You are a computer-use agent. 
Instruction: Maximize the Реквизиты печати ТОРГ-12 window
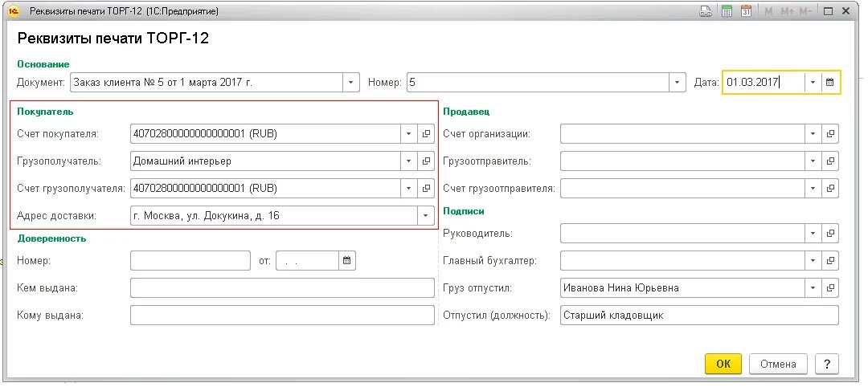click(x=828, y=11)
